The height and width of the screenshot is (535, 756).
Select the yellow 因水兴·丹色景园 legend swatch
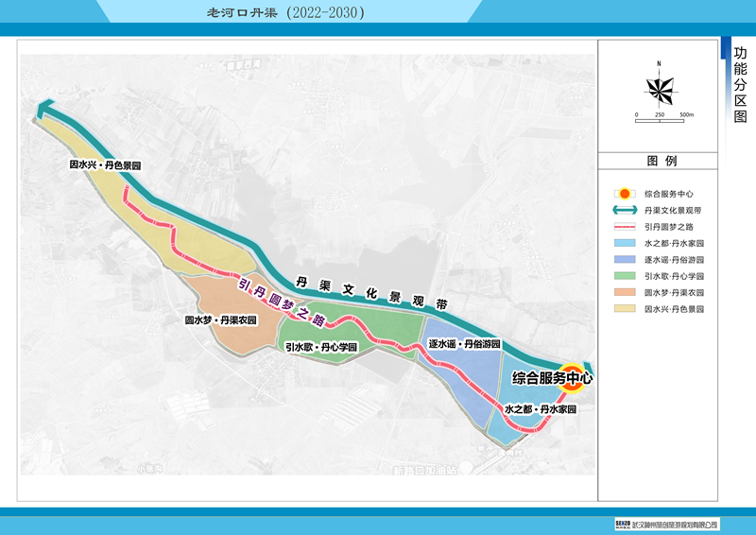[624, 309]
